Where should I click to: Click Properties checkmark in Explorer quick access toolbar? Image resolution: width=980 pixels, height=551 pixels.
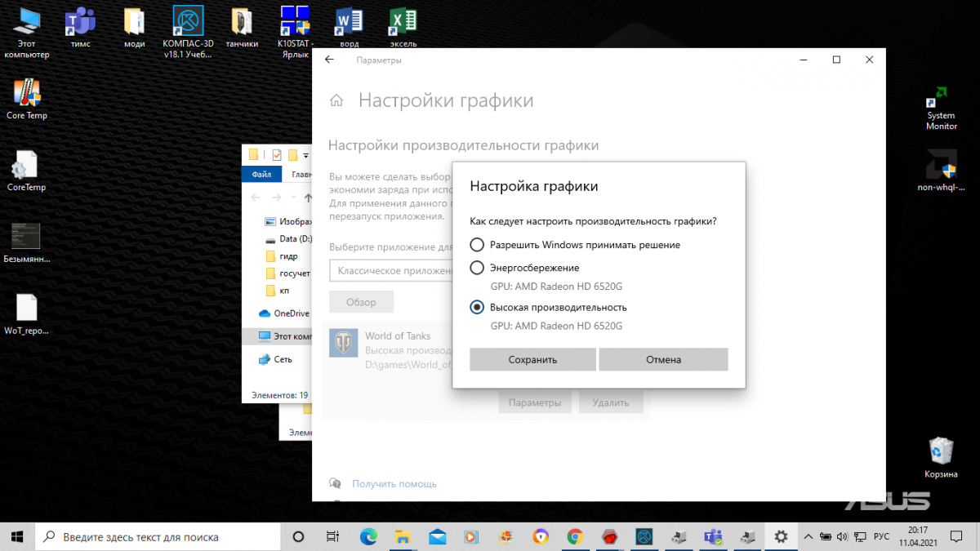(x=277, y=154)
